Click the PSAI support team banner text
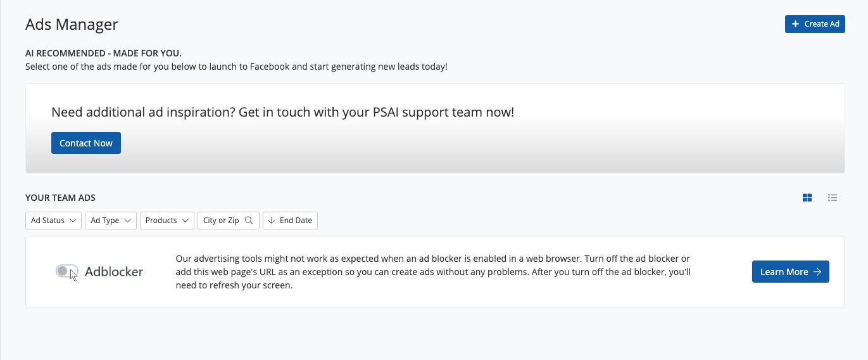 coord(282,113)
